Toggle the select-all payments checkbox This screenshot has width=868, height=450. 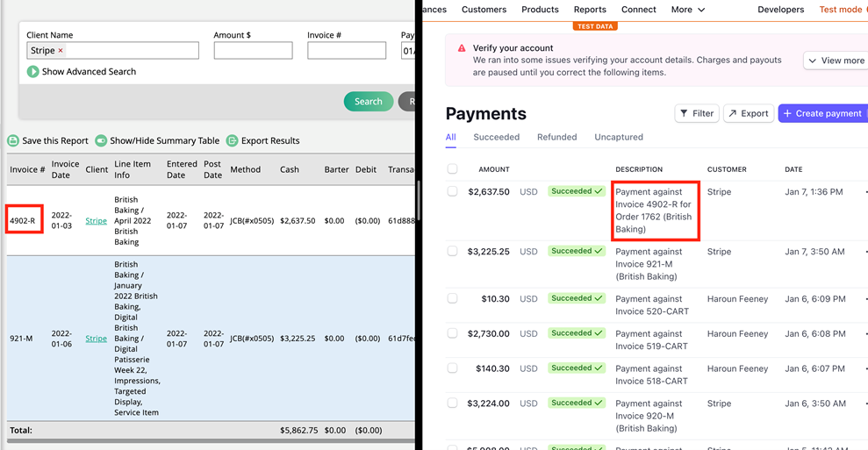coord(452,169)
